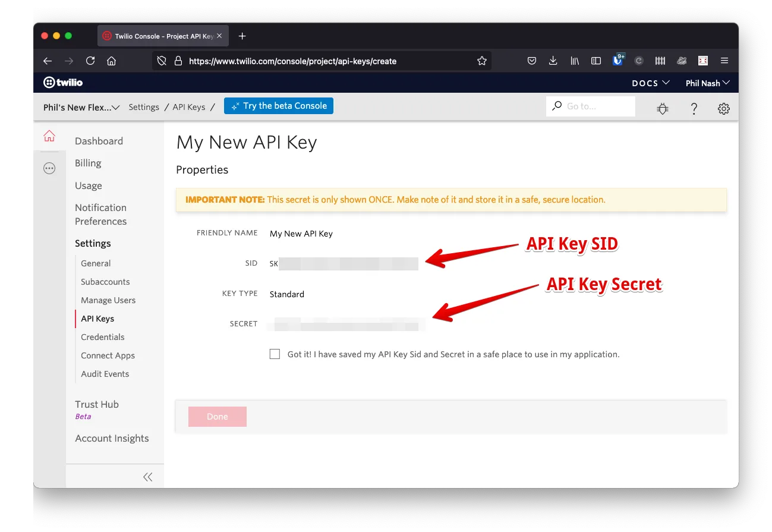
Task: Open Usage in the sidebar
Action: (89, 185)
